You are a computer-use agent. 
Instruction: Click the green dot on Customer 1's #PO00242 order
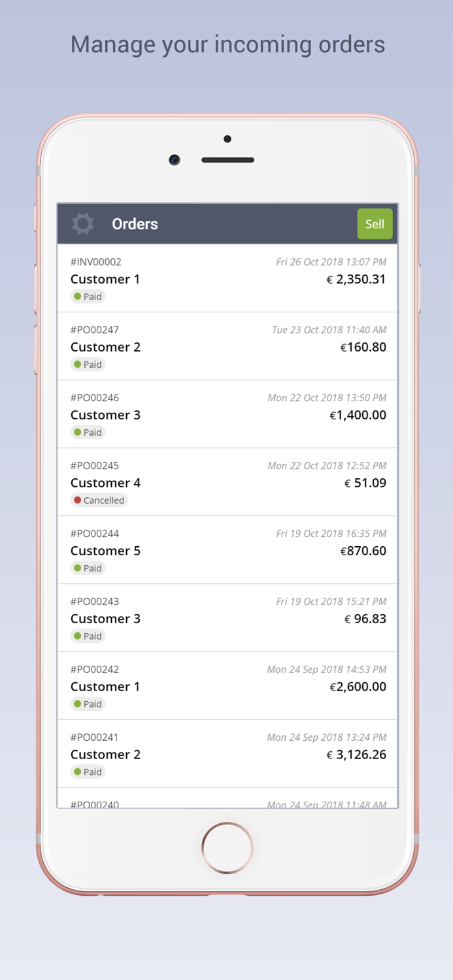click(x=76, y=704)
